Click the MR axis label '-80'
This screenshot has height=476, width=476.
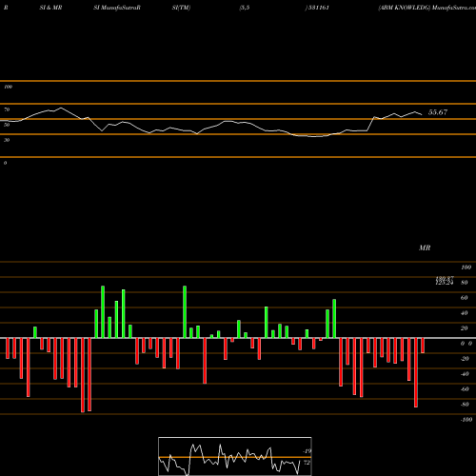(465, 405)
